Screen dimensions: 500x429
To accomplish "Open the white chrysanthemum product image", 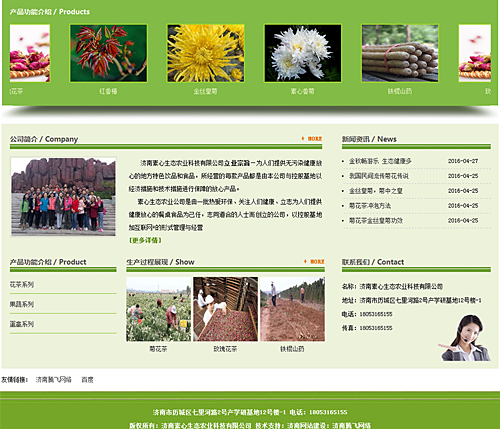I will (x=303, y=53).
